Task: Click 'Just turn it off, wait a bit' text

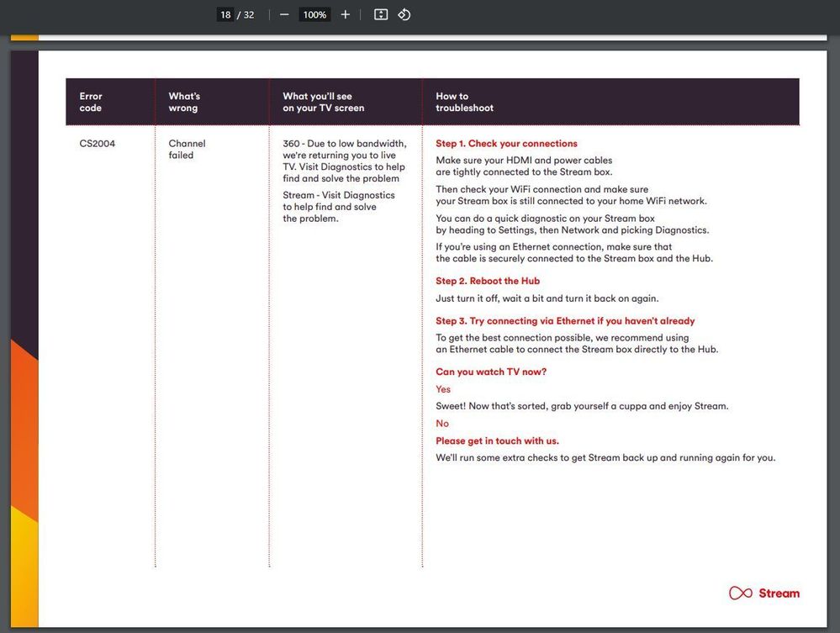Action: [x=547, y=298]
